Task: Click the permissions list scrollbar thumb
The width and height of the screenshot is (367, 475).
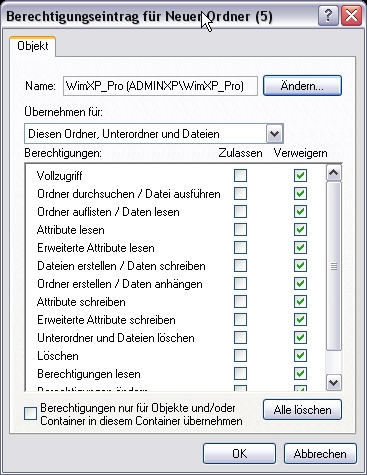Action: (x=334, y=266)
